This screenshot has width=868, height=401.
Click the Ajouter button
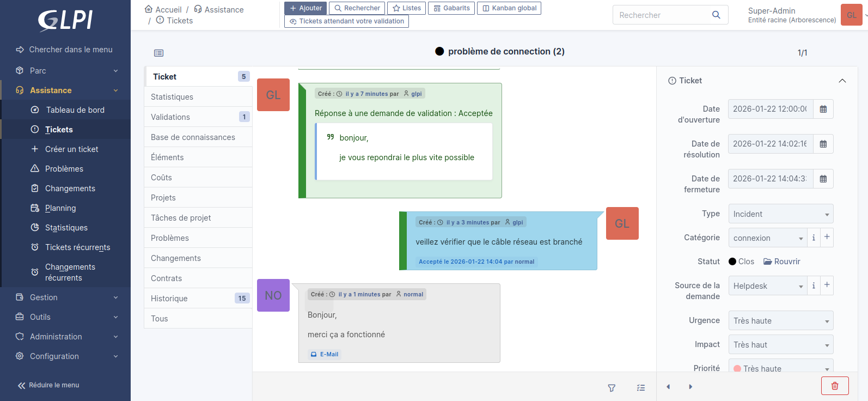click(305, 8)
